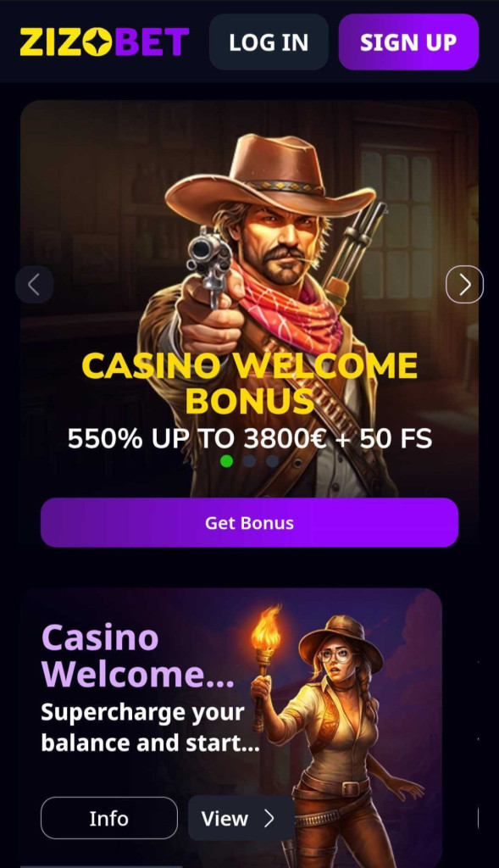Screen dimensions: 499x868
Task: Select the second carousel dot
Action: point(249,460)
